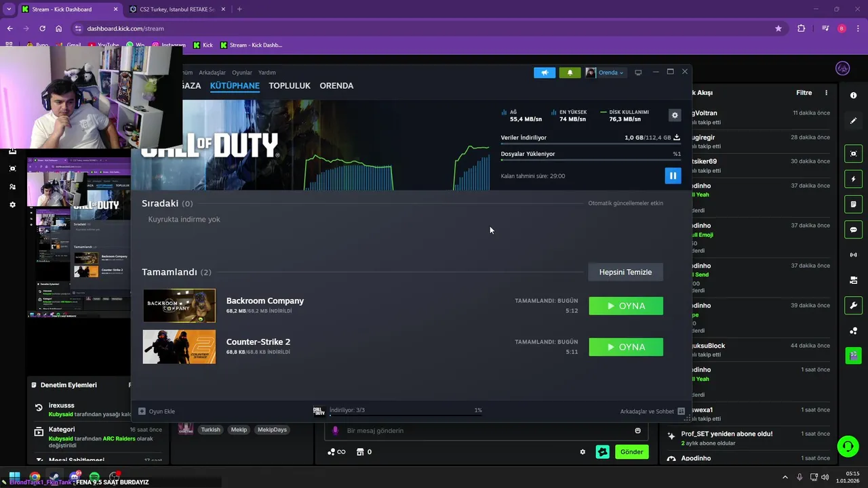The height and width of the screenshot is (488, 868).
Task: Open chat settings gear beside Gönder
Action: pyautogui.click(x=583, y=452)
